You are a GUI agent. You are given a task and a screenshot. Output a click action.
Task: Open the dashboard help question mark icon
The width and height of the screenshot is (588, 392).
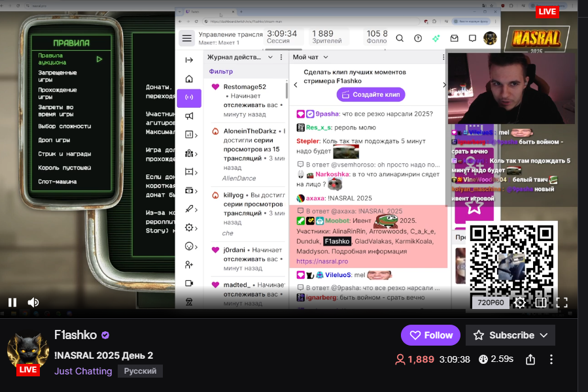(418, 39)
